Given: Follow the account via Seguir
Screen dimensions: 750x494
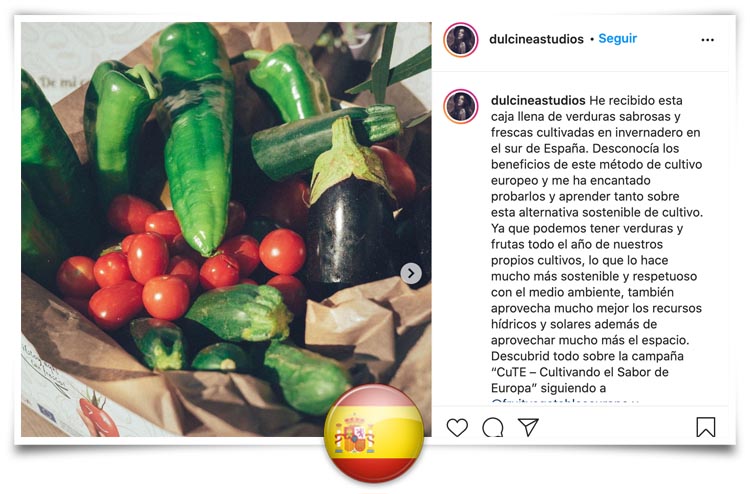Looking at the screenshot, I should pyautogui.click(x=618, y=39).
